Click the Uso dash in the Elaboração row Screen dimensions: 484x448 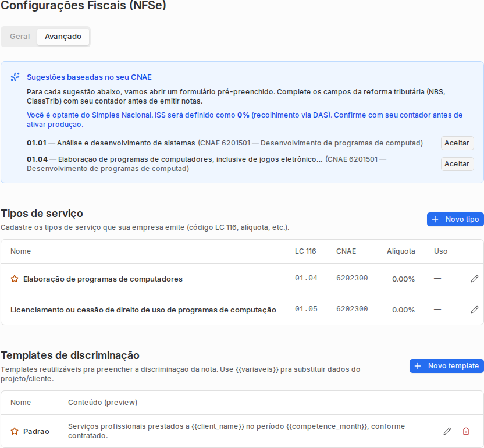pyautogui.click(x=437, y=279)
